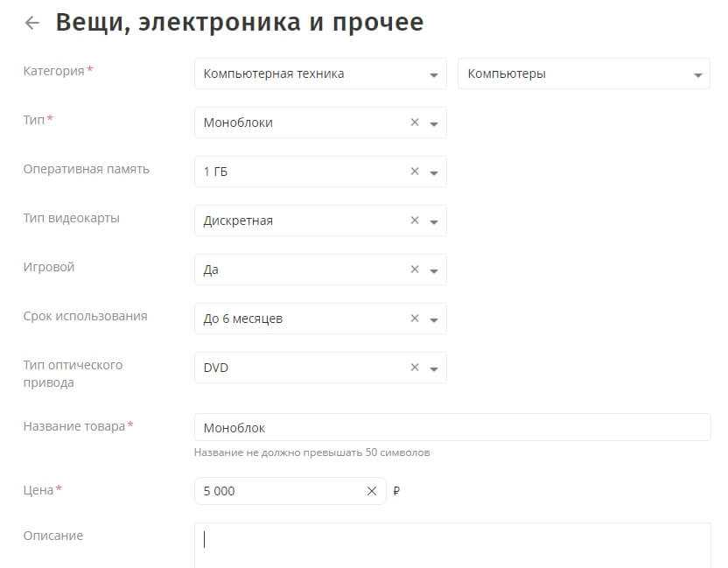Expand the Игровой dropdown arrow
This screenshot has height=568, width=728.
pyautogui.click(x=434, y=271)
